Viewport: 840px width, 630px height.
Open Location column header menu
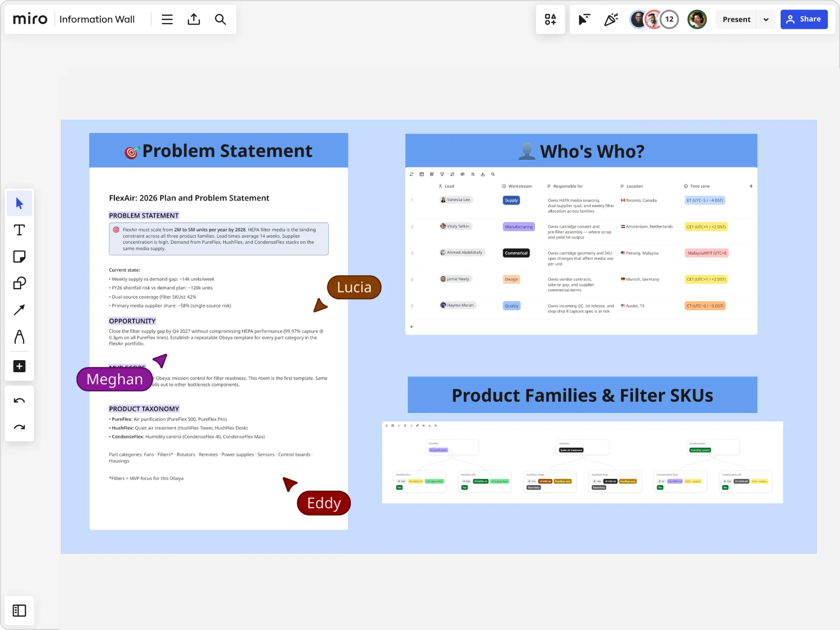pyautogui.click(x=632, y=186)
